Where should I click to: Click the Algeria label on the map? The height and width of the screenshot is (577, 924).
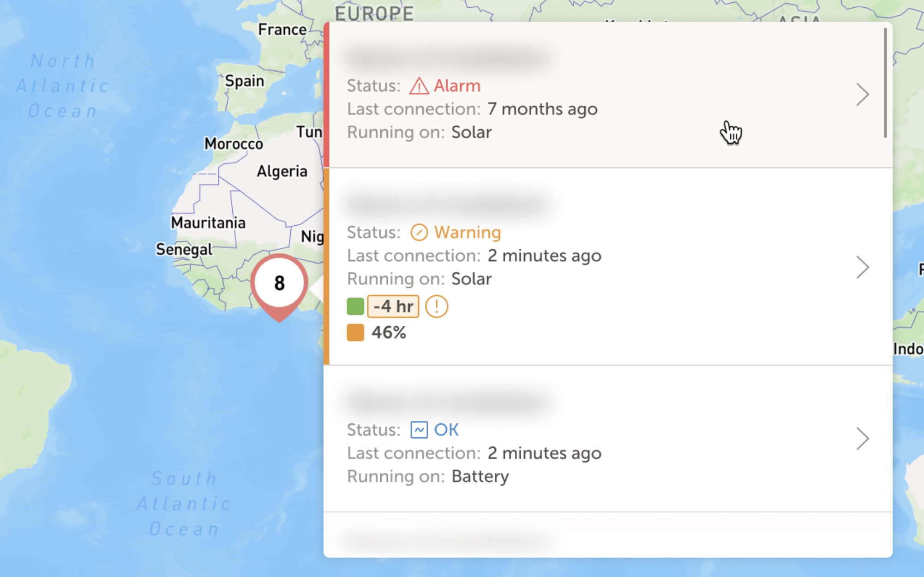282,171
